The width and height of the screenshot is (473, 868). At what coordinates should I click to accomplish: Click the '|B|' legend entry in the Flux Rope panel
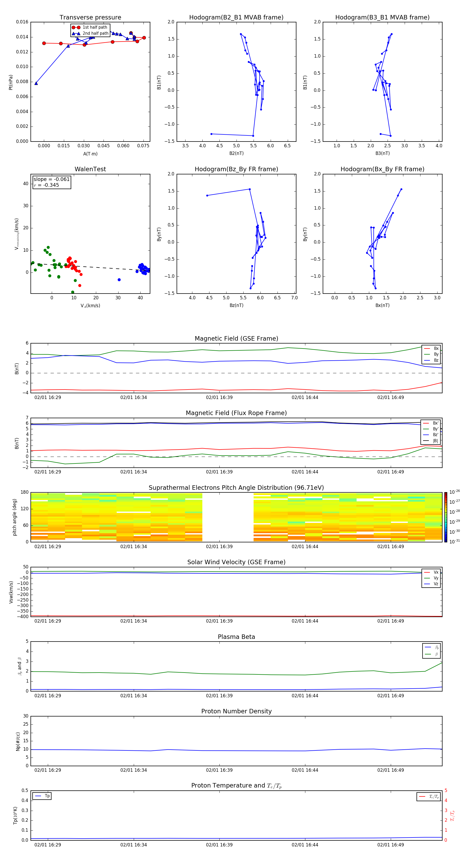[x=431, y=441]
